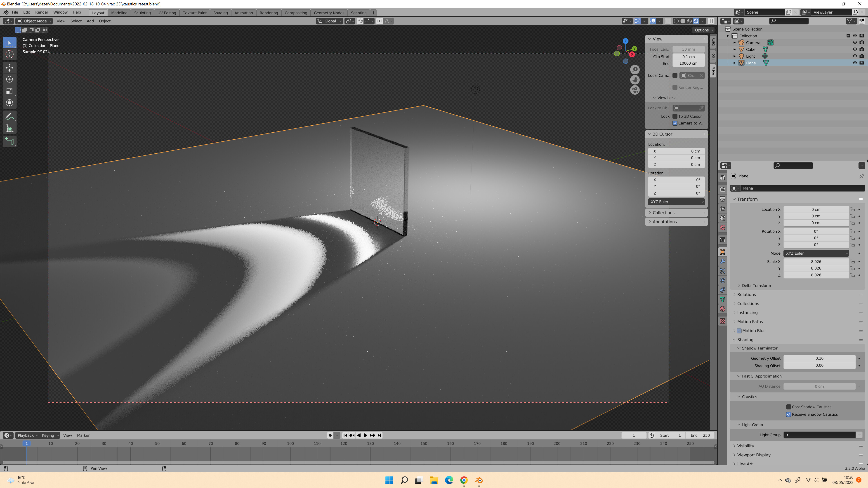Play the animation forward
The height and width of the screenshot is (488, 868).
pos(365,435)
